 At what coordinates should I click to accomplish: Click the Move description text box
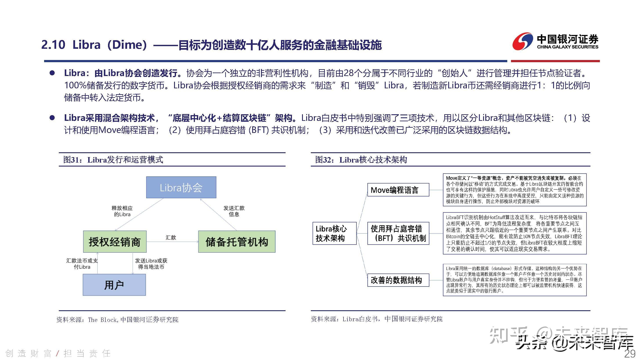515,190
